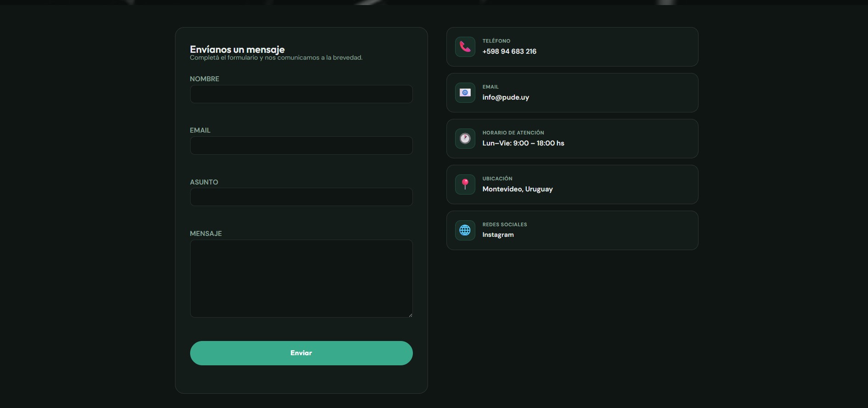Click the Completá el formulario subtitle text

276,58
